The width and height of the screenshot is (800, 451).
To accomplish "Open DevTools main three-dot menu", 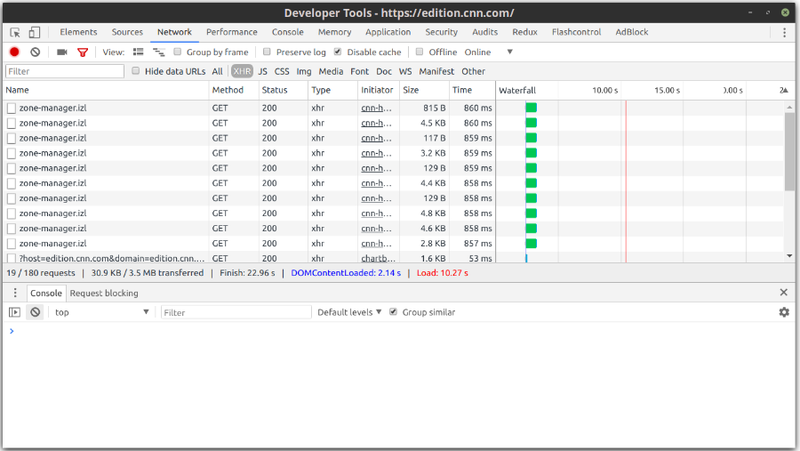I will [784, 32].
